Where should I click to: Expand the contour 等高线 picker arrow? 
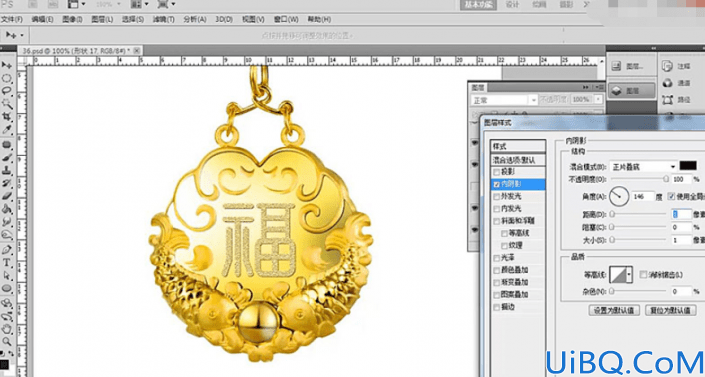[629, 274]
